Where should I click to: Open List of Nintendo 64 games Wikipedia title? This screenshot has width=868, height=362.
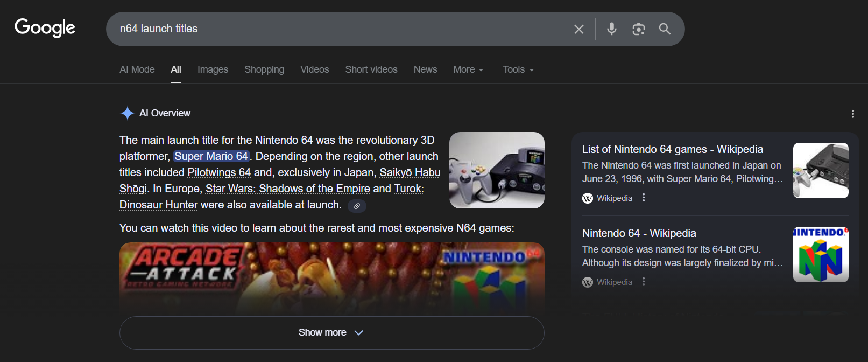[672, 149]
